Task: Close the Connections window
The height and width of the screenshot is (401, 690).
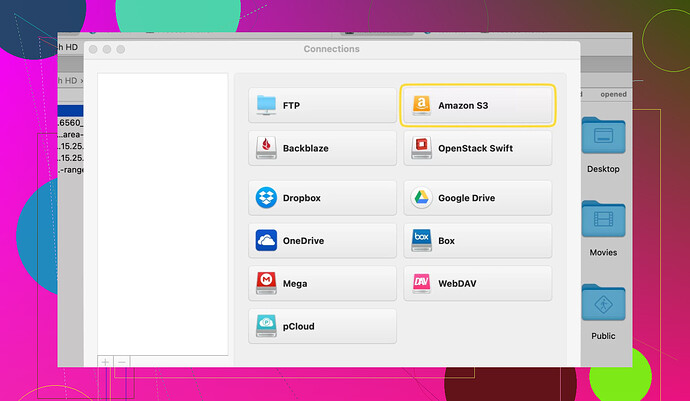Action: point(93,49)
